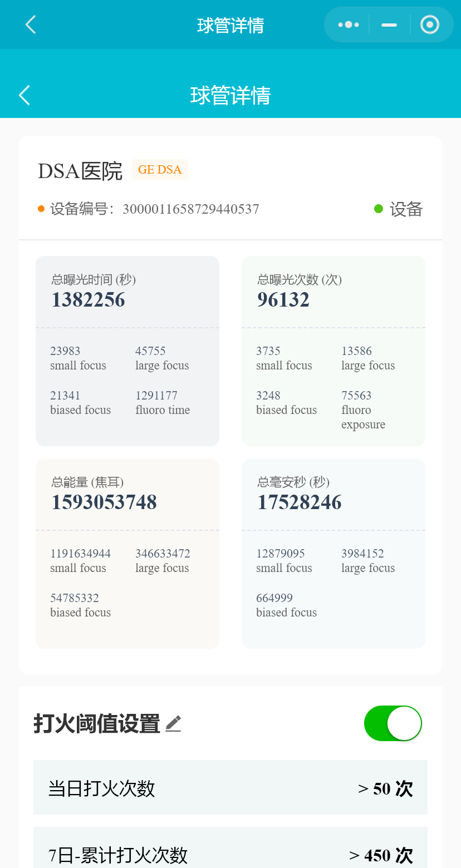
Task: Tap the GE DSA tag
Action: point(160,170)
